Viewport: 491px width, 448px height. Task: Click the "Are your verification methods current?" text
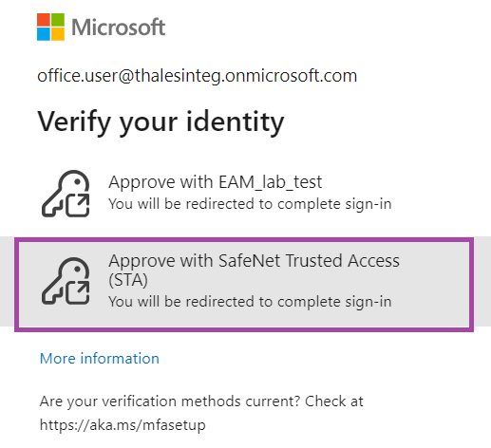coord(170,401)
